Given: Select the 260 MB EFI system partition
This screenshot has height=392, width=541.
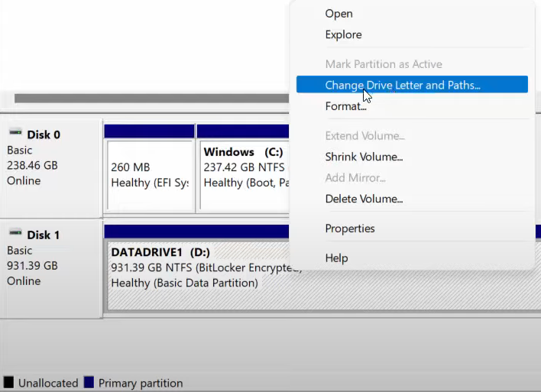Looking at the screenshot, I should coord(150,174).
